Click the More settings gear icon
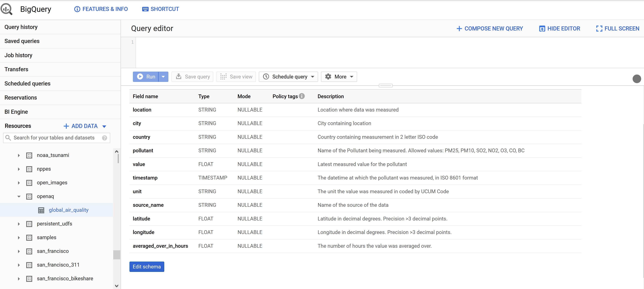Screen dimensions: 644x289 328,77
